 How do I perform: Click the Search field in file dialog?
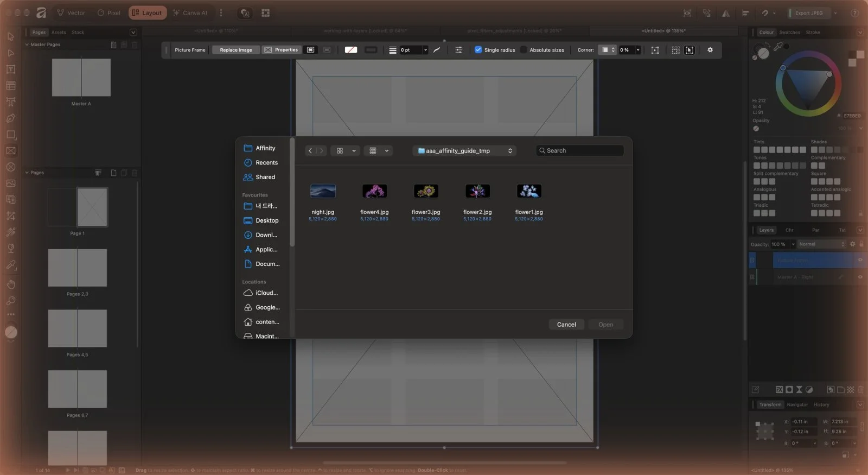click(x=579, y=151)
